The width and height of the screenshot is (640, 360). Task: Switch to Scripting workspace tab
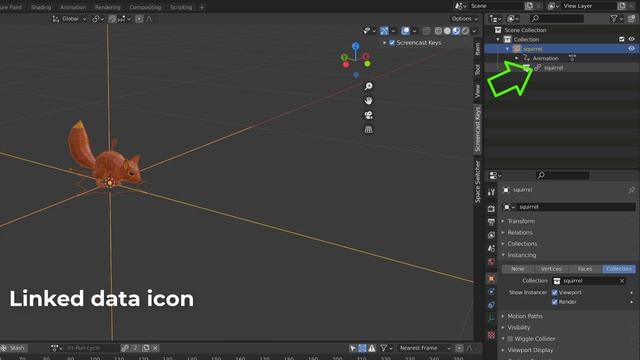[181, 7]
